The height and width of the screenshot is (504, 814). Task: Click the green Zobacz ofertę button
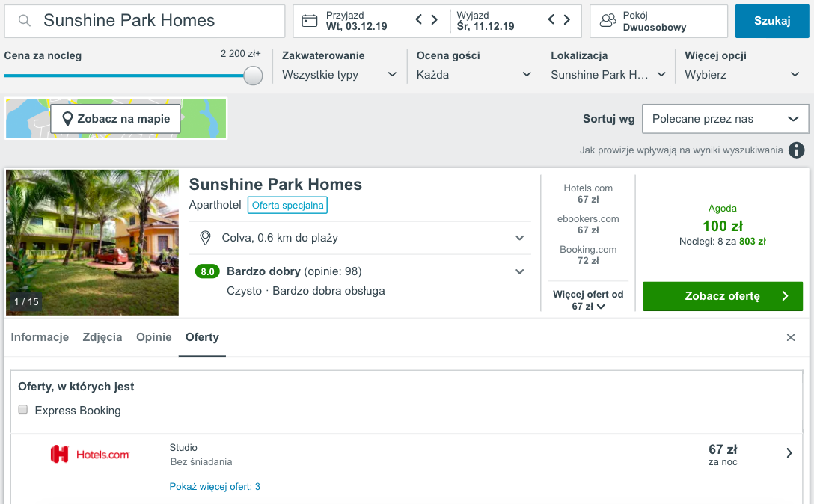tap(722, 296)
